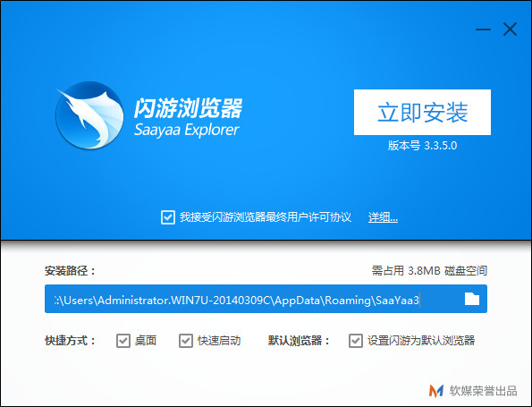Open the 详细... license details link
Image resolution: width=532 pixels, height=407 pixels.
tap(383, 217)
